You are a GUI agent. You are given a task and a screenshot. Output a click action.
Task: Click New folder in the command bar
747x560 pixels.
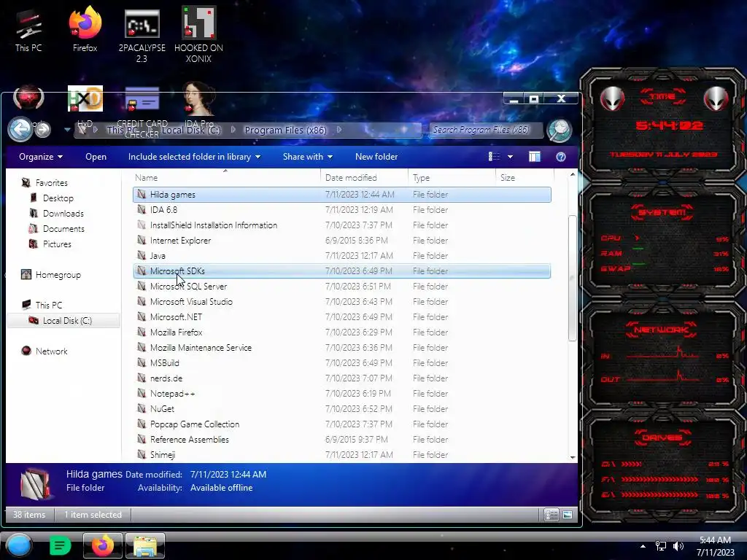pos(376,157)
